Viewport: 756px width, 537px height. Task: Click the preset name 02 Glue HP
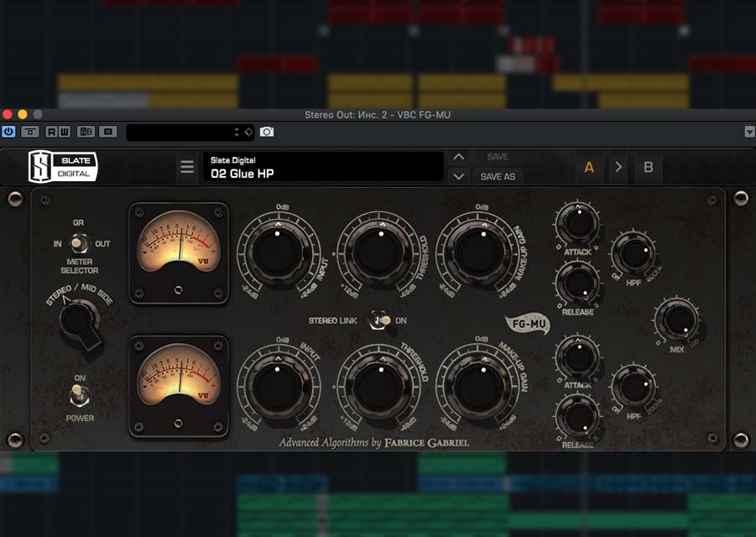tap(242, 174)
